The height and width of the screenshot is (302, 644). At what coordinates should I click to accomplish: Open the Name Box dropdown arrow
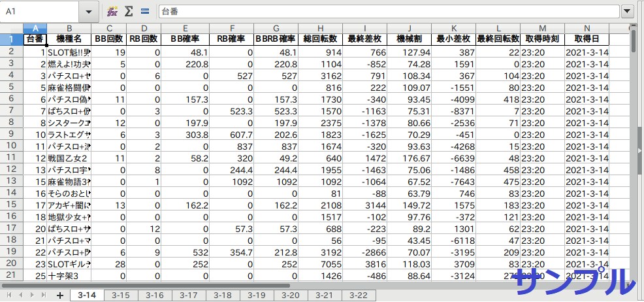89,12
